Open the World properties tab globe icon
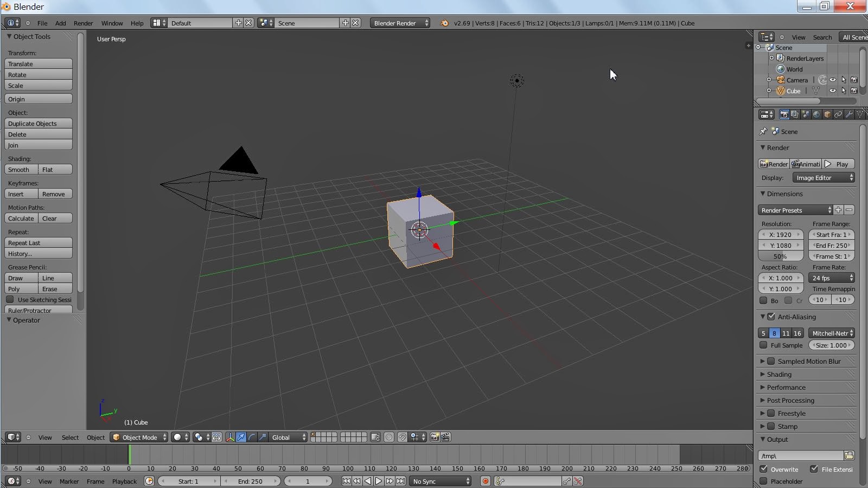Viewport: 868px width, 488px height. pos(816,114)
